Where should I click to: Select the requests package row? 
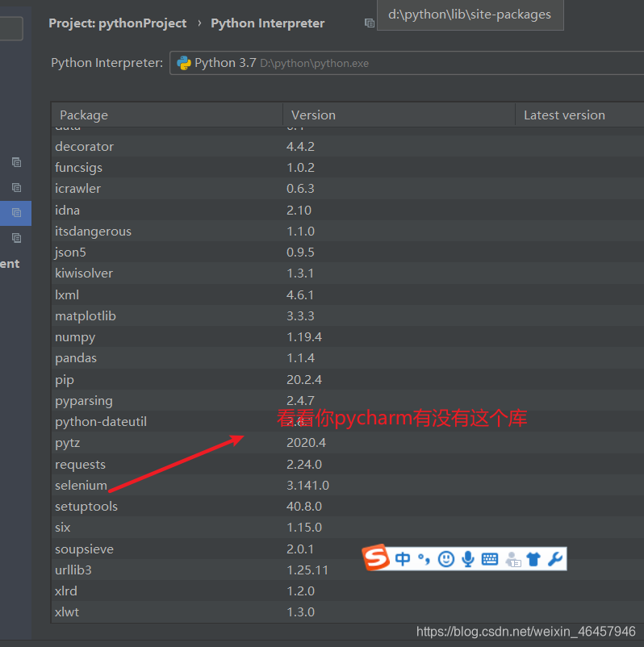point(348,464)
